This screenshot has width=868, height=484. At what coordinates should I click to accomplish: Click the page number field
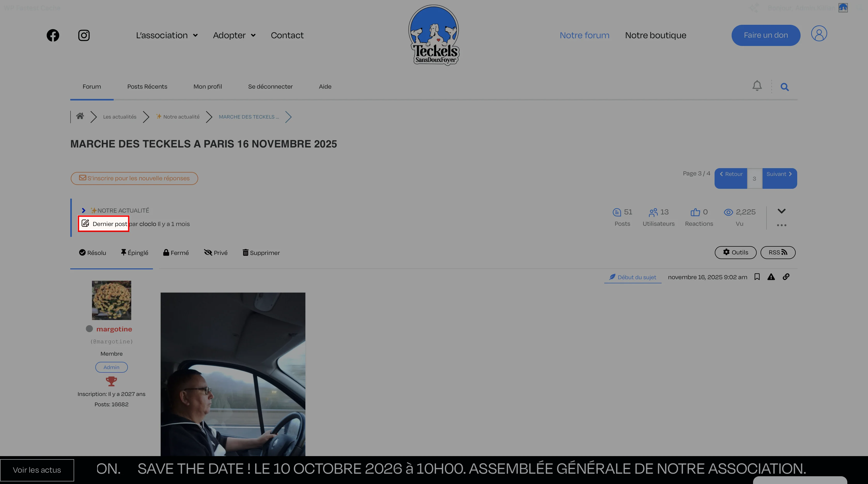click(754, 178)
